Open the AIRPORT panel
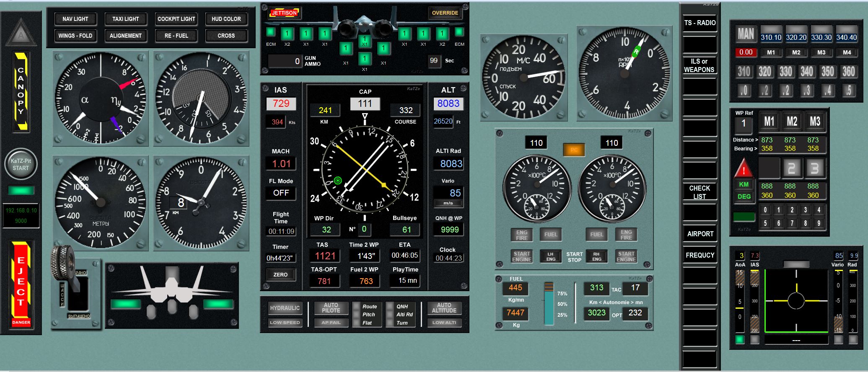This screenshot has height=372, width=868. click(700, 234)
